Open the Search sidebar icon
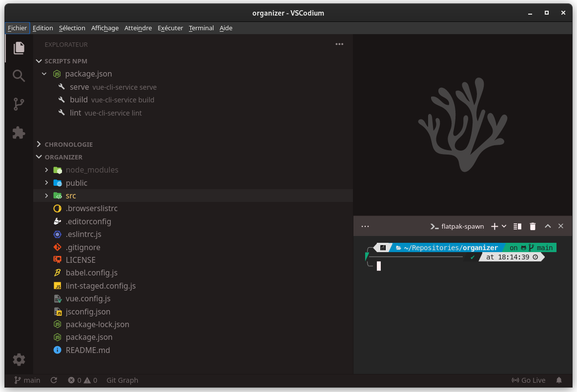 (x=19, y=76)
